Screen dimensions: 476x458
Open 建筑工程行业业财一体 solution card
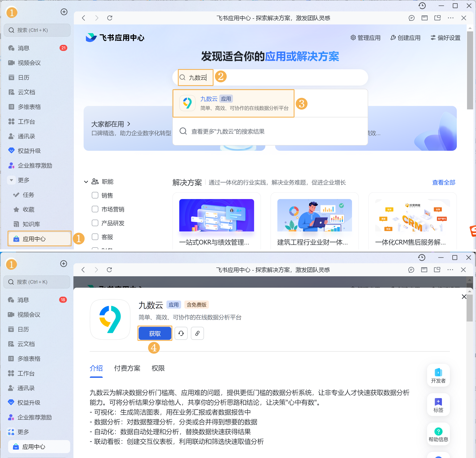click(x=314, y=221)
